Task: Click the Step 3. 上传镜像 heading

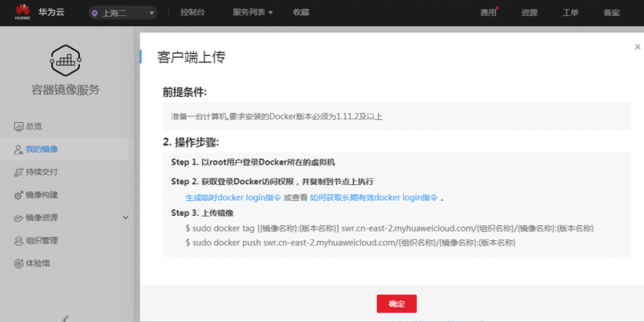Action: point(202,213)
